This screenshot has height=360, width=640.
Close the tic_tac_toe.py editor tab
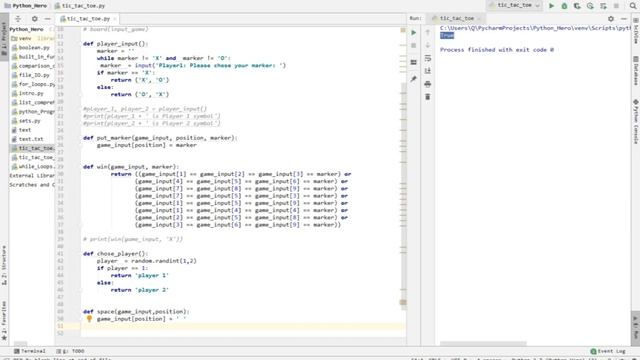click(x=115, y=19)
